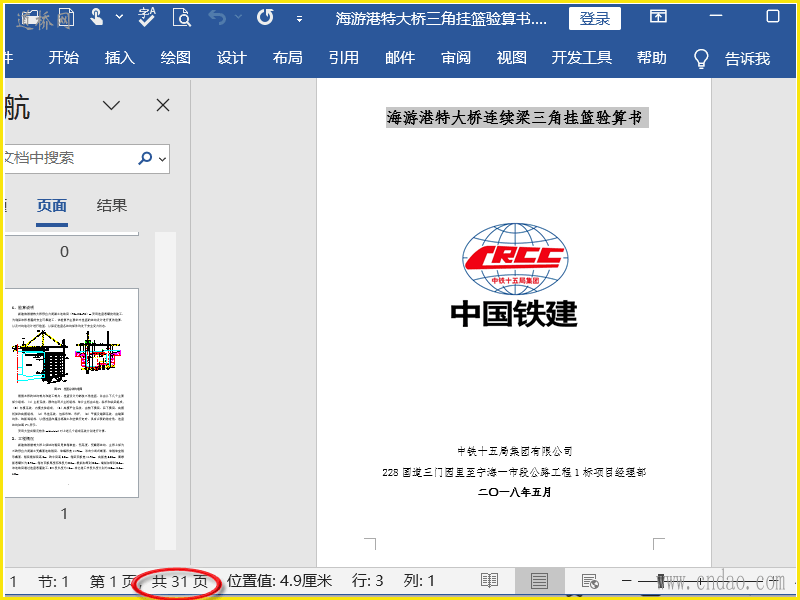Click the 位置值: 4.9厘米 status entry

(280, 581)
